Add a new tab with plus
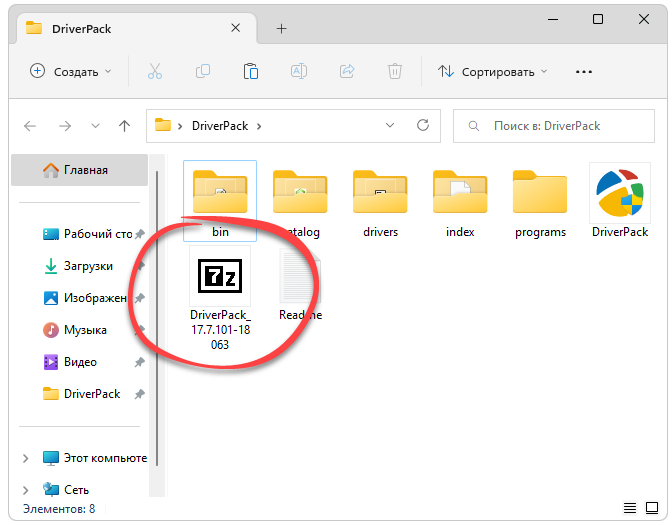The image size is (672, 525). pyautogui.click(x=281, y=29)
